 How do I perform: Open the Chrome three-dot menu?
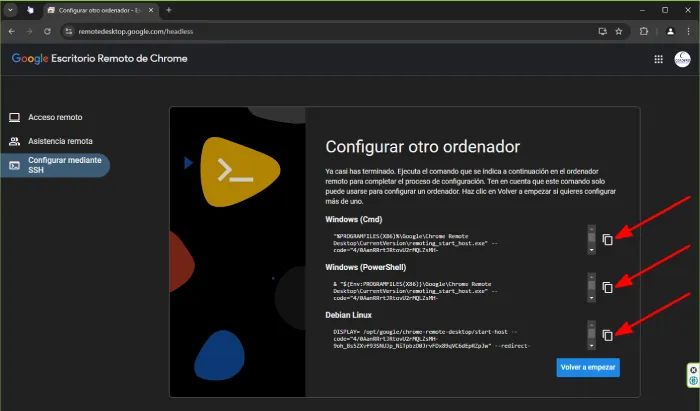[688, 31]
